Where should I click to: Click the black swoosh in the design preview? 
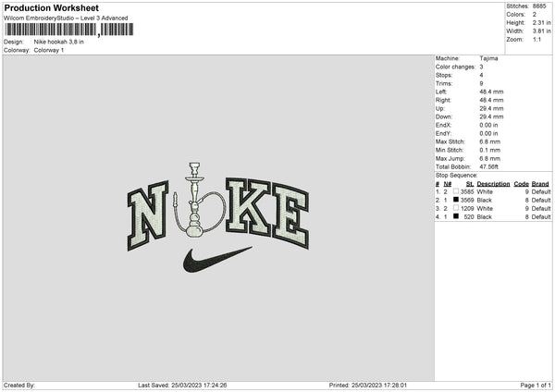(x=217, y=260)
